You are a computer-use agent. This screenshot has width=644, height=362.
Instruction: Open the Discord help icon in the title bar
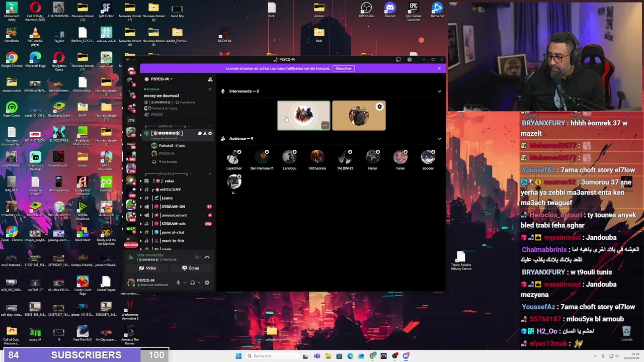(410, 60)
